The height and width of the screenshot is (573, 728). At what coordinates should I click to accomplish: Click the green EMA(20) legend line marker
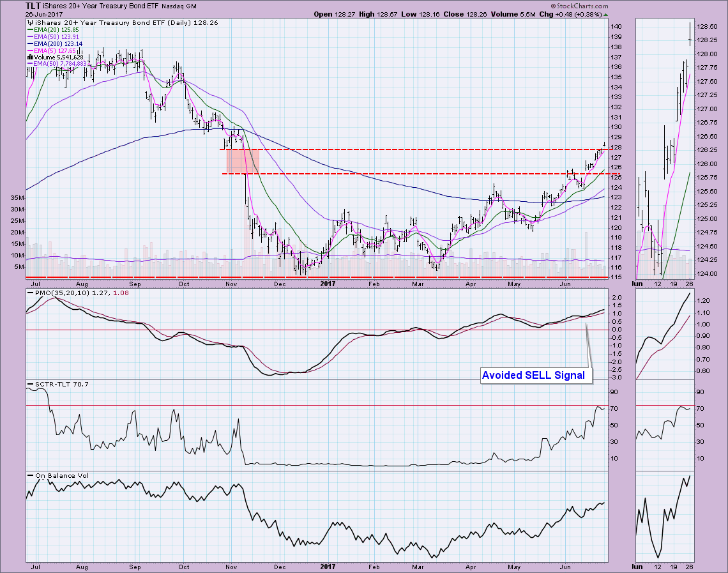pos(31,29)
